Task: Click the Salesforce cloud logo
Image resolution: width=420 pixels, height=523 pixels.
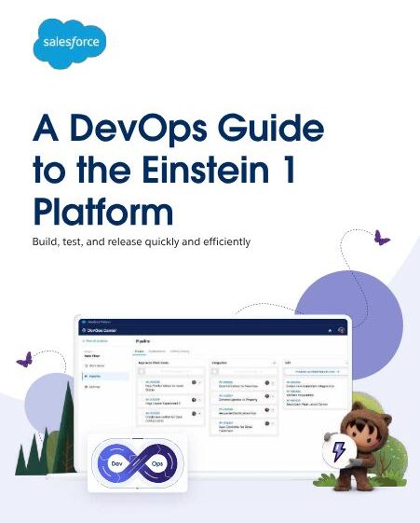Action: tap(70, 44)
